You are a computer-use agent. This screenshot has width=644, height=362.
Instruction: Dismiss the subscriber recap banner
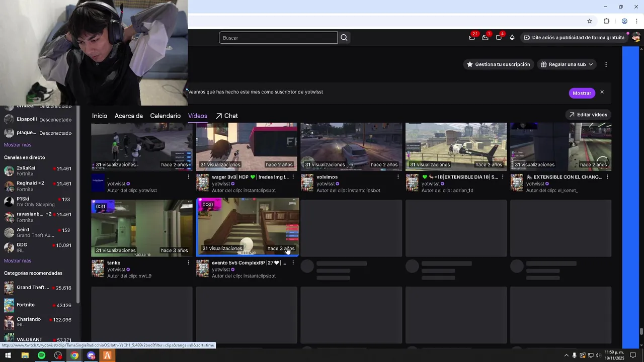point(602,93)
